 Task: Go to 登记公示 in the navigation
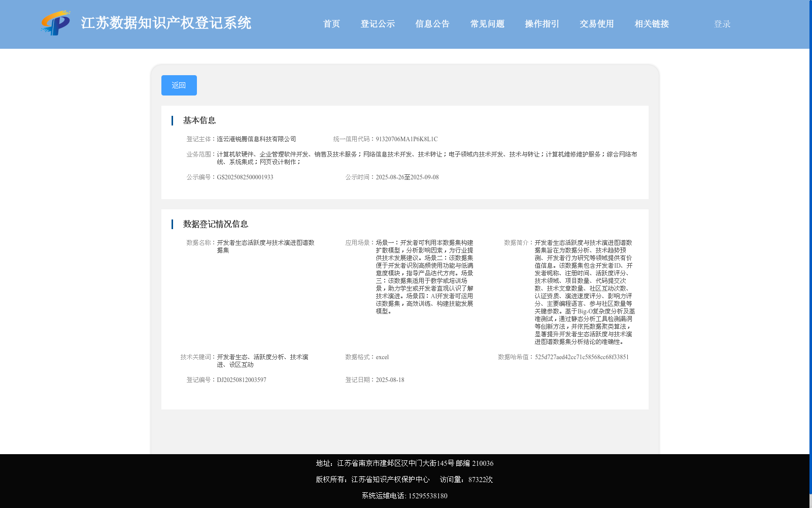click(378, 24)
